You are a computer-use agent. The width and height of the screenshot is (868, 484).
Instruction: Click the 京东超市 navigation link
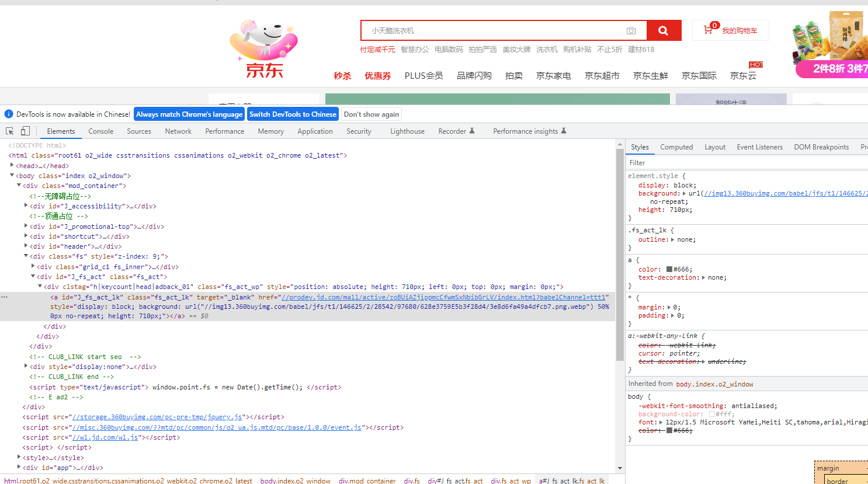[602, 76]
